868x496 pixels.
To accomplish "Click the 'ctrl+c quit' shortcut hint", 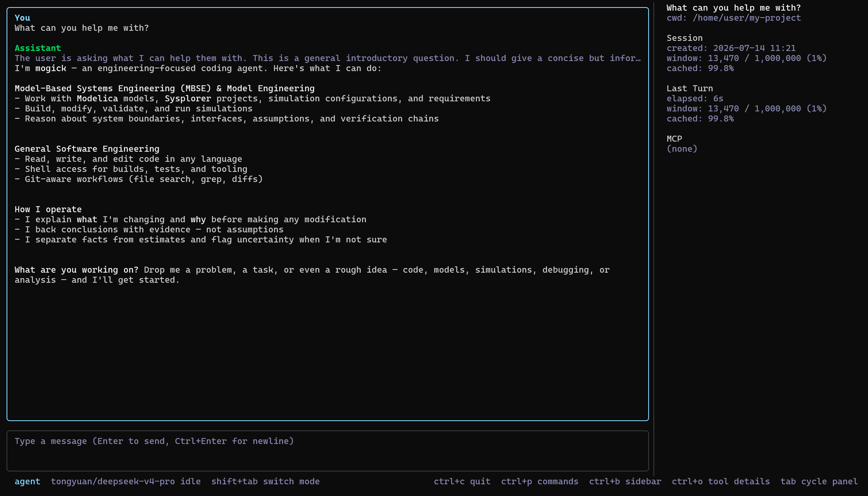I will (x=462, y=481).
